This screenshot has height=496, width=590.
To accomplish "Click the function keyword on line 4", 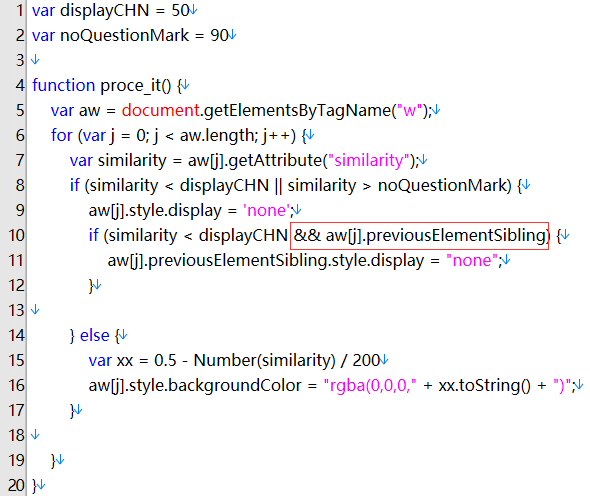I will tap(63, 85).
